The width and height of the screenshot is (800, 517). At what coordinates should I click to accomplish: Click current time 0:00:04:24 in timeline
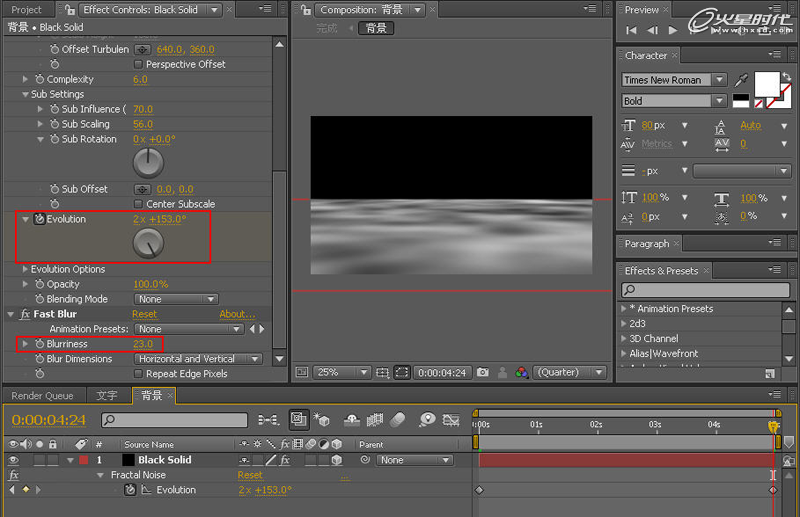[49, 420]
